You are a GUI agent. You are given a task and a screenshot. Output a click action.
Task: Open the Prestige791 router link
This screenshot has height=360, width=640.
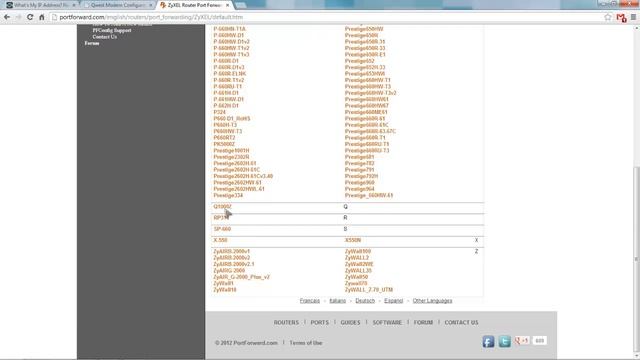(359, 170)
